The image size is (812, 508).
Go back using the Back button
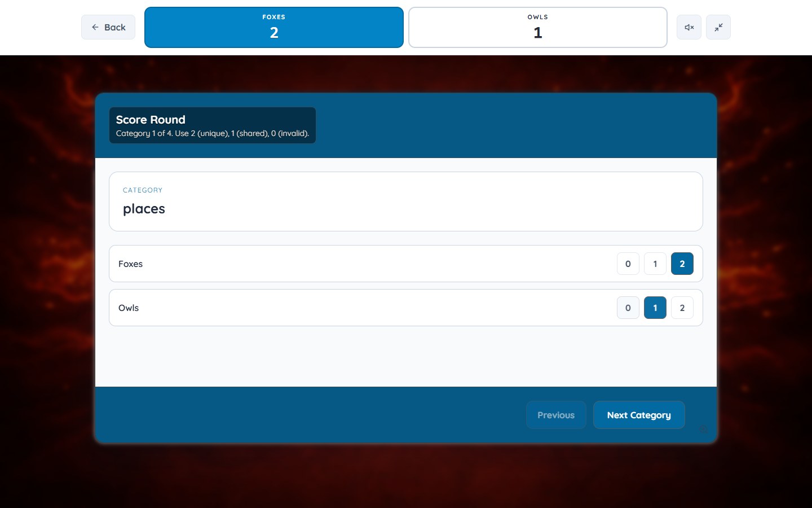[x=108, y=27]
